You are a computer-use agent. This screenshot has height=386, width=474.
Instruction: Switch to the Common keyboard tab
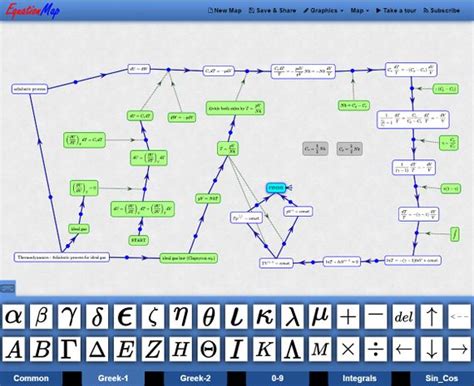coord(31,378)
